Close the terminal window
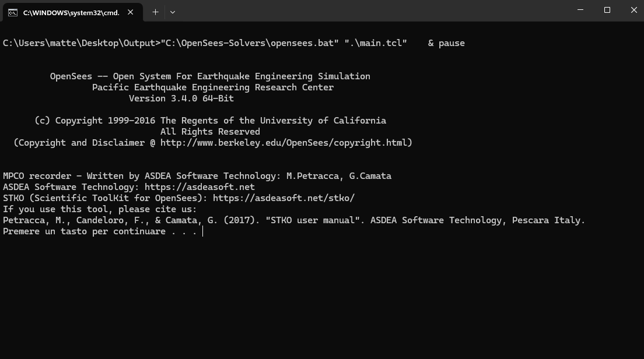 point(633,10)
